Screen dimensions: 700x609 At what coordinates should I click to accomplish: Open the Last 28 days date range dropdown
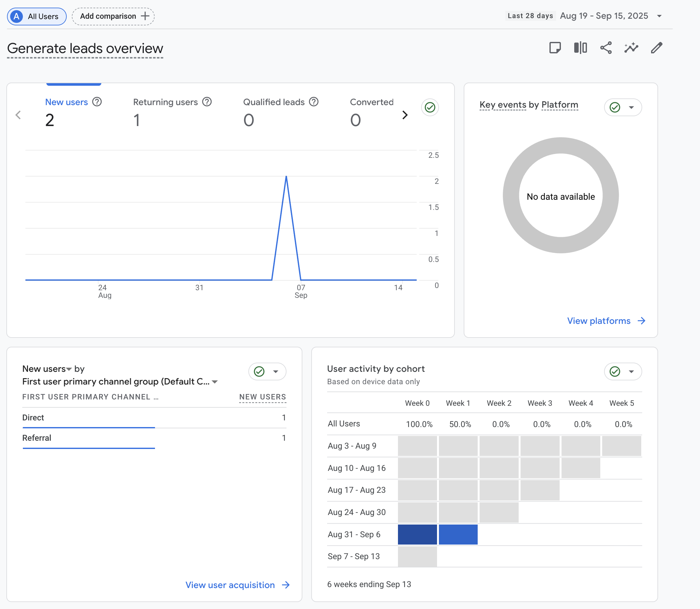tap(584, 16)
